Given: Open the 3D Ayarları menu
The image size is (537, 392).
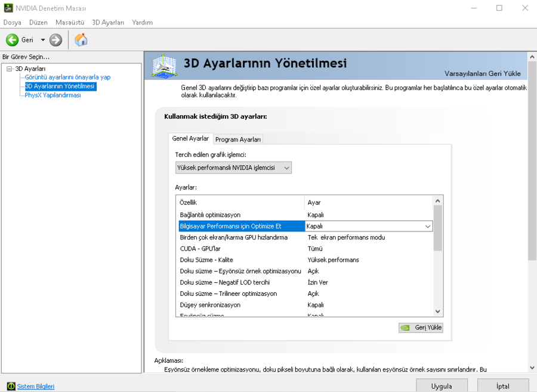Looking at the screenshot, I should coord(108,23).
